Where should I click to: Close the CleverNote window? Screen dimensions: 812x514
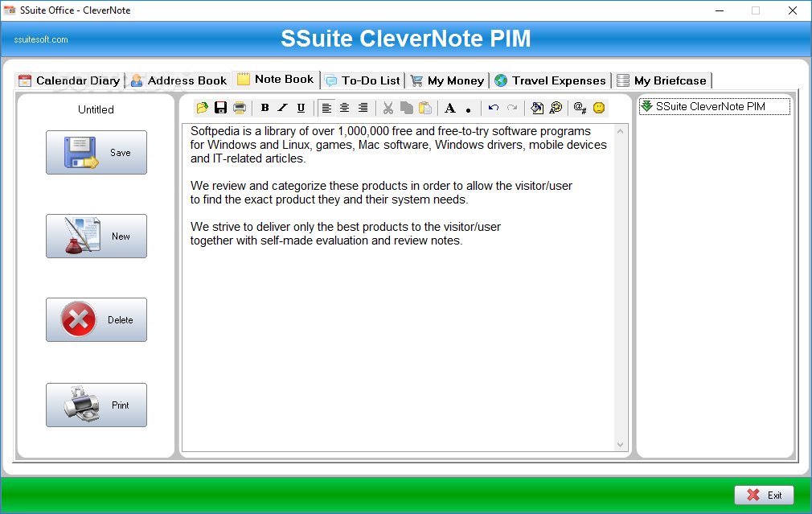pos(793,10)
